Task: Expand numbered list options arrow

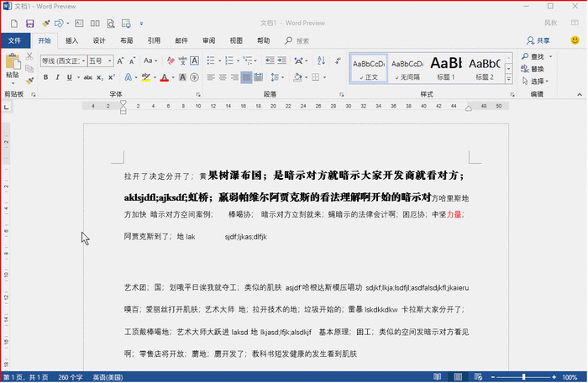Action: click(238, 60)
